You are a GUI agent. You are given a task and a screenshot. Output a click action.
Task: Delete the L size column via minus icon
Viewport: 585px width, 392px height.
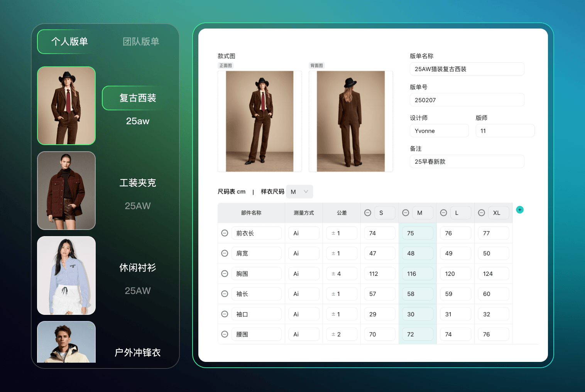pyautogui.click(x=443, y=213)
